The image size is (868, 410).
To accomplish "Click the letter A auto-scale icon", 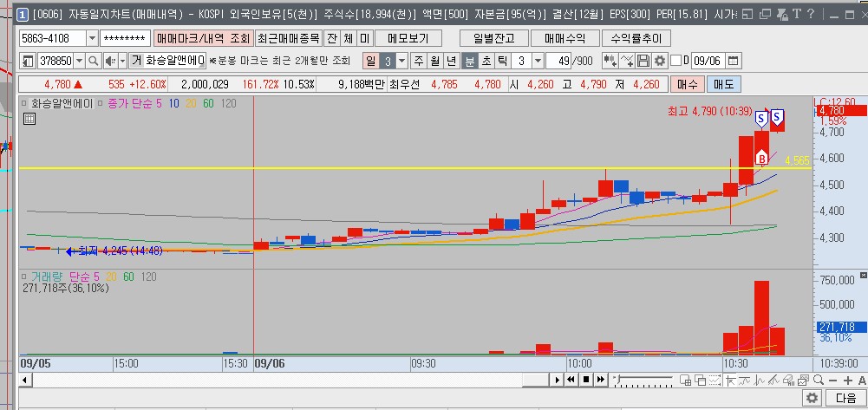I will pyautogui.click(x=861, y=381).
